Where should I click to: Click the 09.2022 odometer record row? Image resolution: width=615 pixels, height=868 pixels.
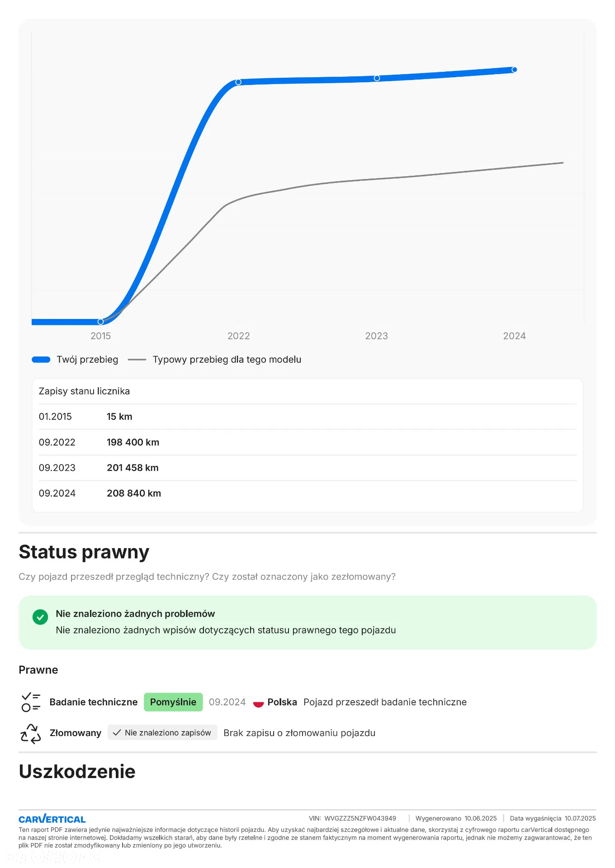pyautogui.click(x=307, y=442)
